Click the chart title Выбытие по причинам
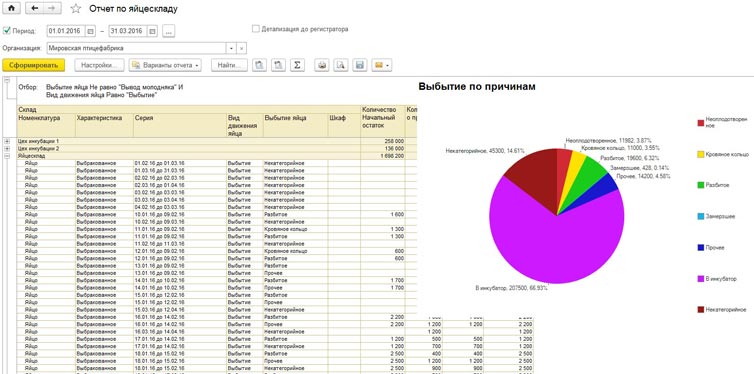Viewport: 754px width, 374px height. tap(477, 87)
